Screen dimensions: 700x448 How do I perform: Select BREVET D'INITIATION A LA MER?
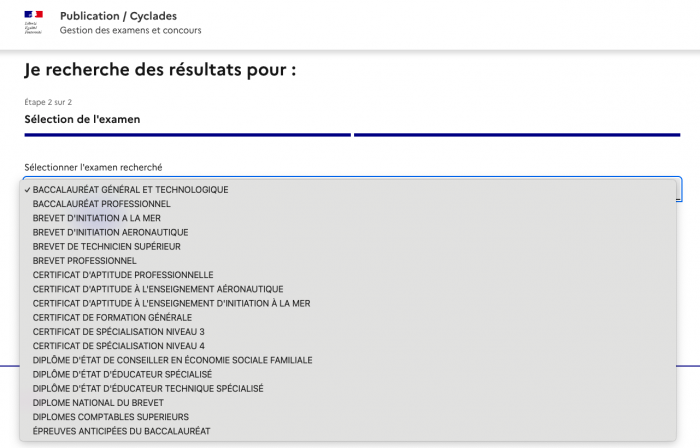coord(348,218)
